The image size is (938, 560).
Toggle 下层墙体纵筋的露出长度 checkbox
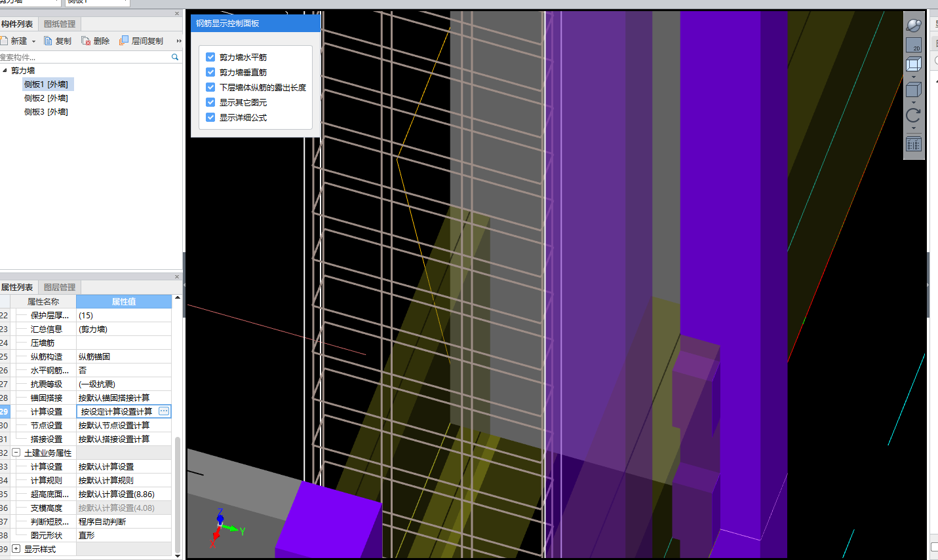pos(210,87)
